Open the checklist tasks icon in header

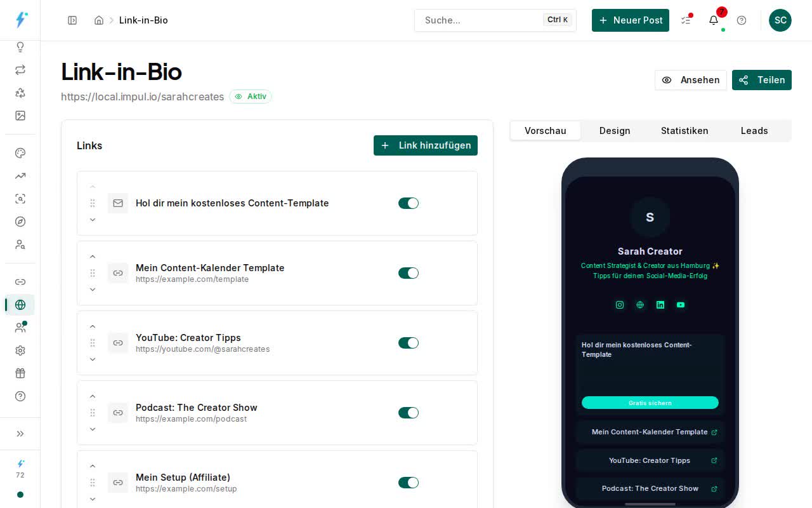pyautogui.click(x=686, y=20)
